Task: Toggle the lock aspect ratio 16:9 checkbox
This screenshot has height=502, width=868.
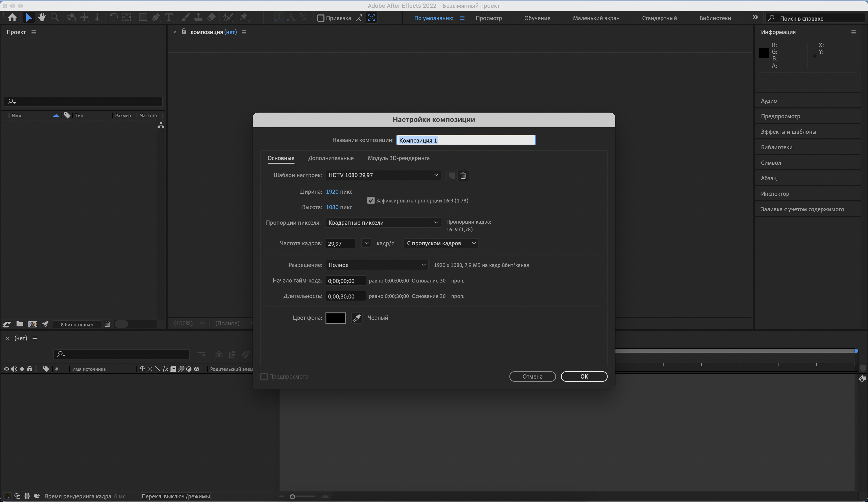Action: [x=371, y=200]
